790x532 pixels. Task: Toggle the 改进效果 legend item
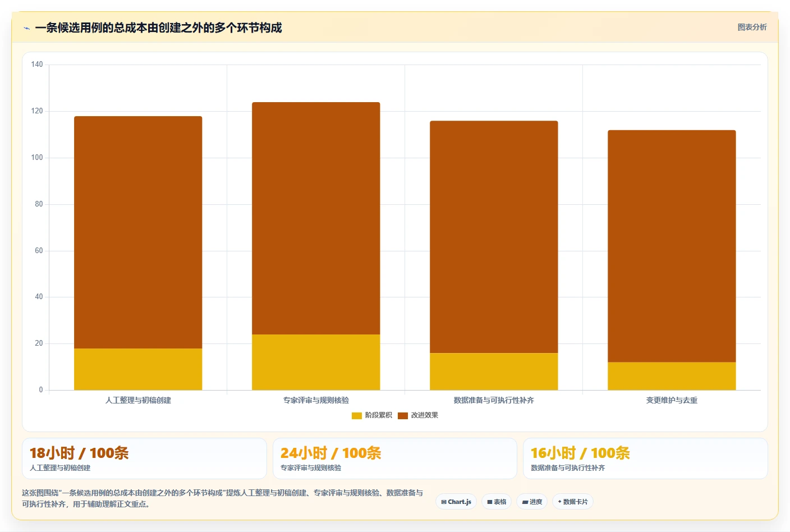418,415
